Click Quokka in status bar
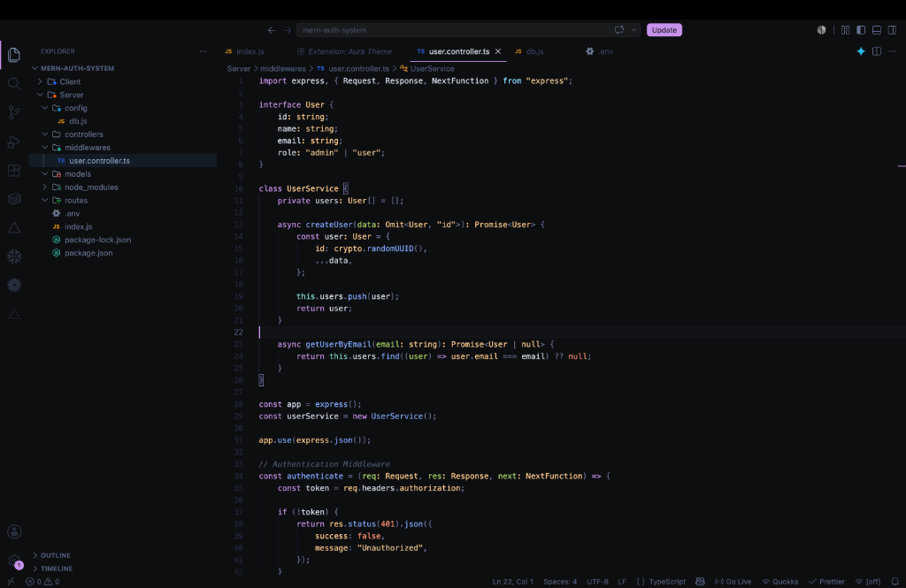 point(780,582)
